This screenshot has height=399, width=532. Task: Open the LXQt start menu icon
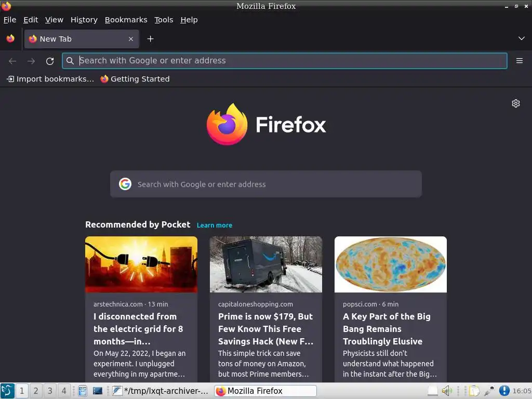point(7,391)
